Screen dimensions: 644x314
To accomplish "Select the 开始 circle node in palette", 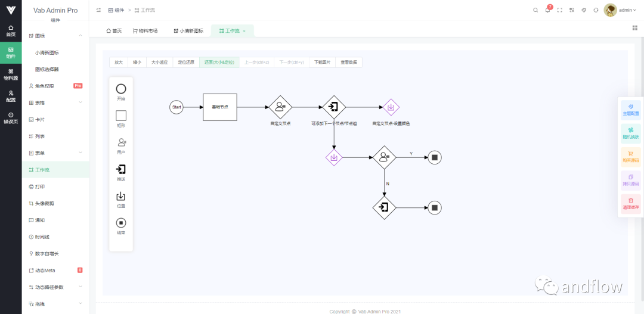I will click(121, 89).
